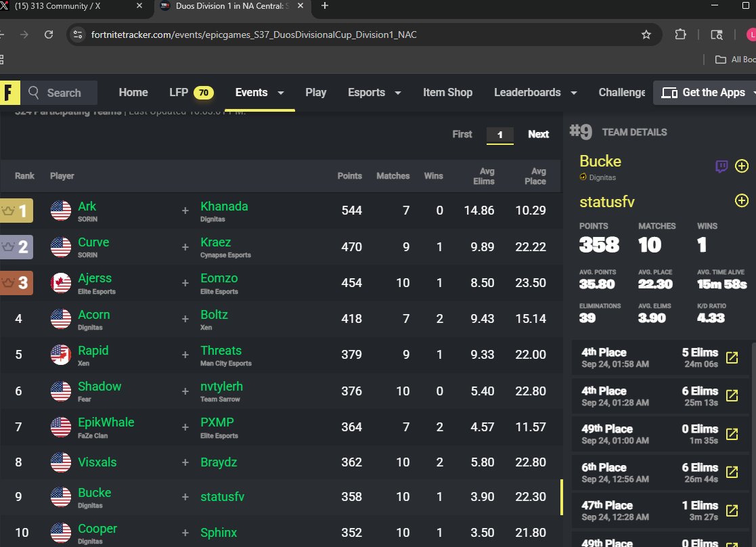This screenshot has height=547, width=756.
Task: Open the Home menu item
Action: pos(133,92)
